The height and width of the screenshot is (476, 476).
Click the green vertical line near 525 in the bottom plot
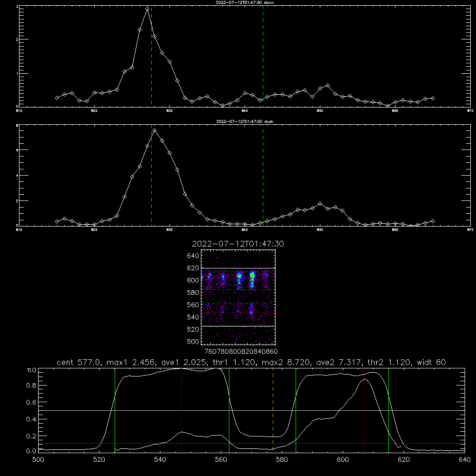(115, 410)
